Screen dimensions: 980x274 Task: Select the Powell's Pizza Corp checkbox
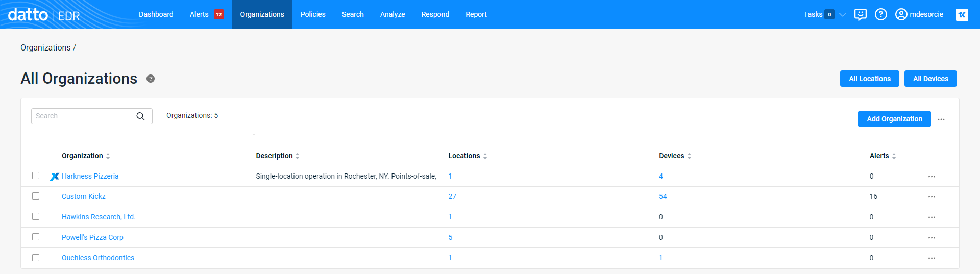tap(36, 237)
